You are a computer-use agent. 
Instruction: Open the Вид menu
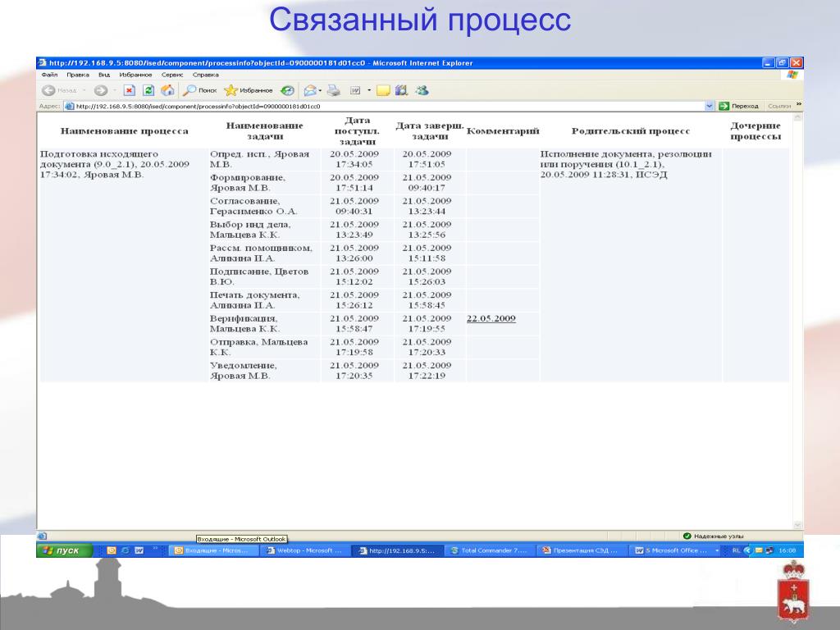point(104,75)
